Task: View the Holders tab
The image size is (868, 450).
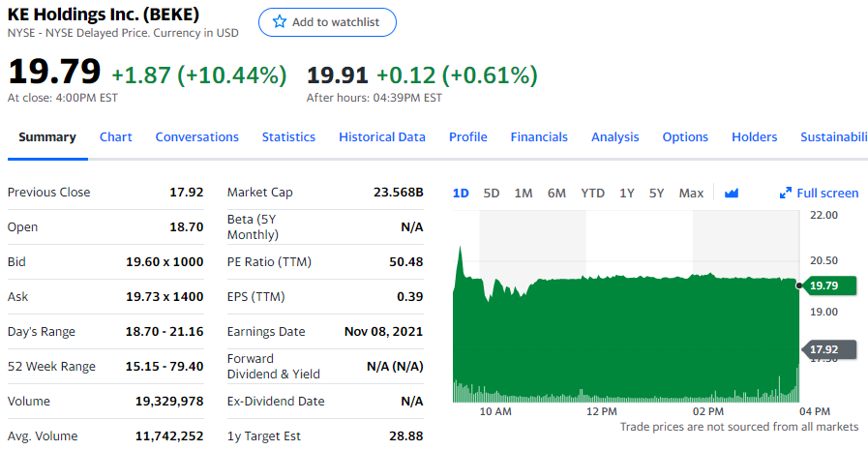Action: (x=755, y=137)
